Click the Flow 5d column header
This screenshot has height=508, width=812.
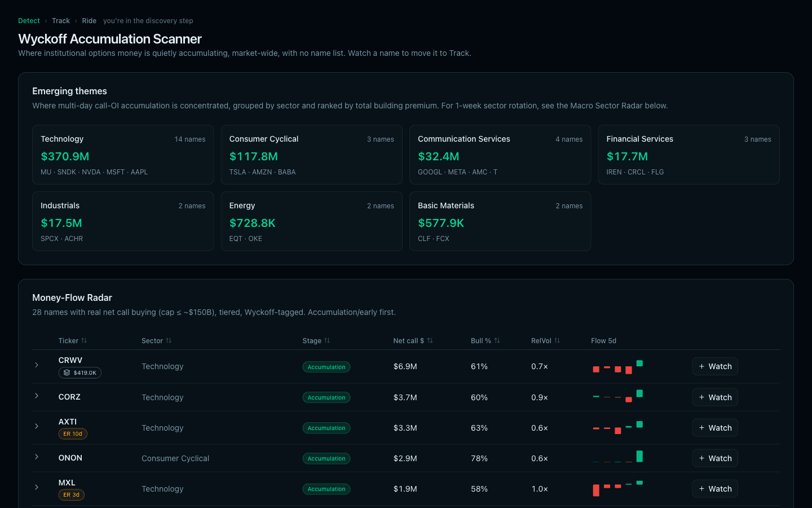pos(603,340)
